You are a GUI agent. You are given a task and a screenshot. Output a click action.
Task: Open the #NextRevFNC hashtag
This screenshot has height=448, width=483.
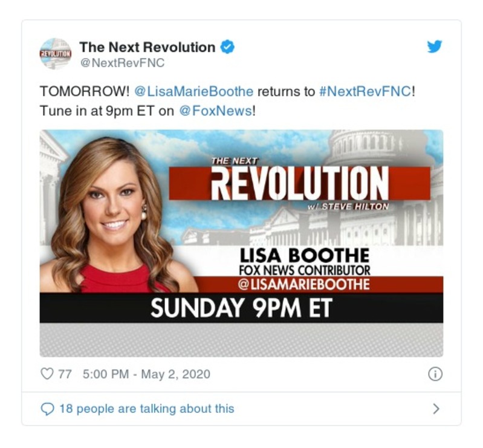point(365,91)
